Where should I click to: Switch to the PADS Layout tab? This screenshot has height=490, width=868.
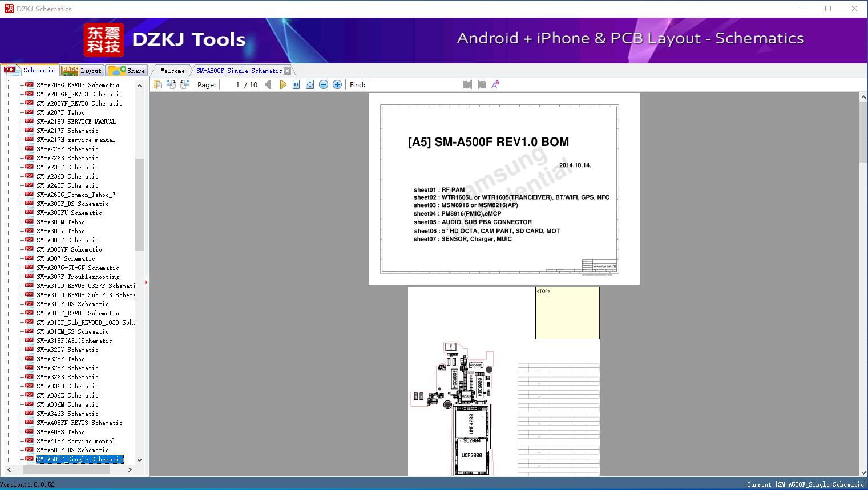pyautogui.click(x=82, y=71)
